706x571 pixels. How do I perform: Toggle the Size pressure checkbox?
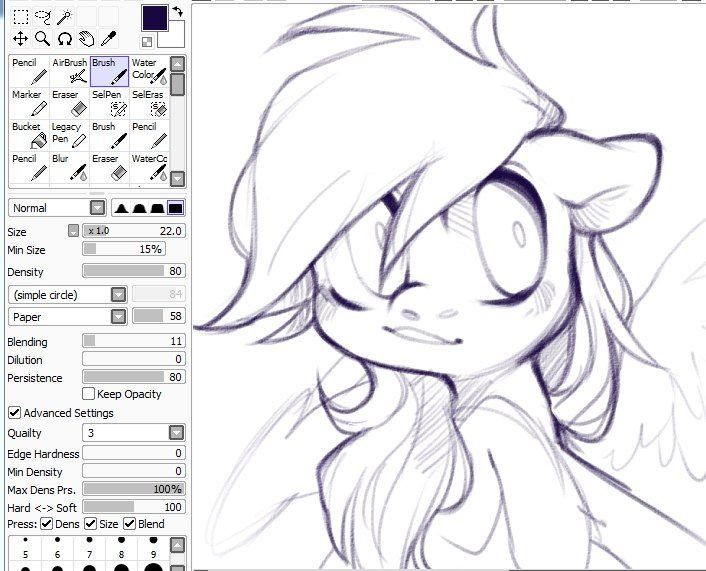[91, 524]
